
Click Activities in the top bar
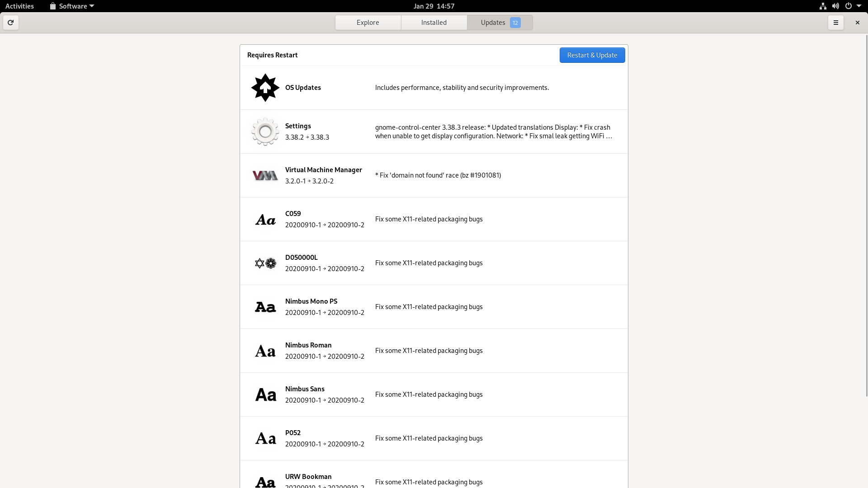coord(20,6)
